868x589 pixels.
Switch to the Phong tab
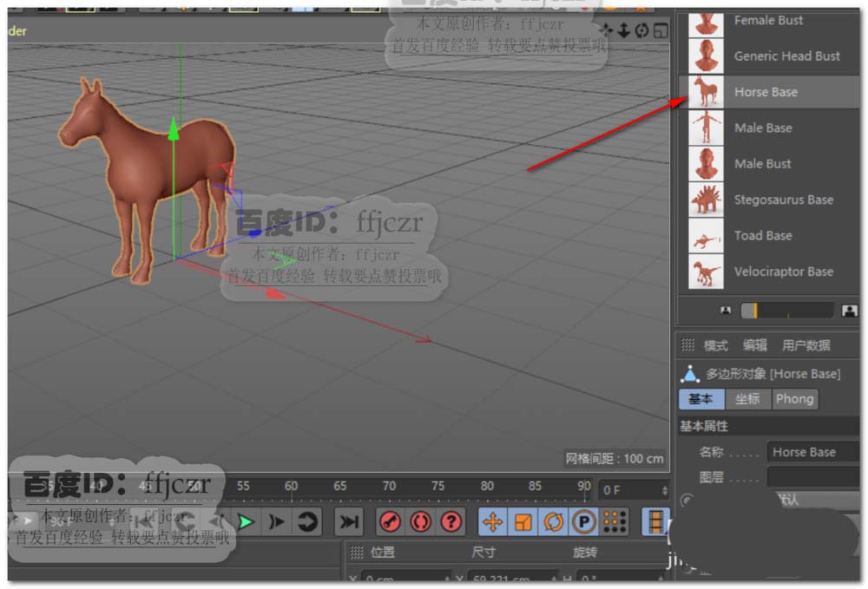[795, 399]
